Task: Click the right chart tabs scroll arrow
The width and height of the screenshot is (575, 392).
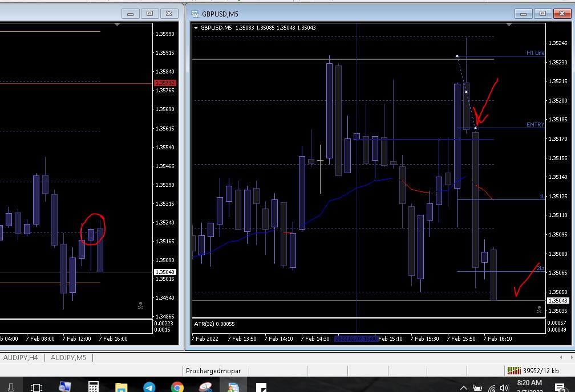Action: pos(572,357)
